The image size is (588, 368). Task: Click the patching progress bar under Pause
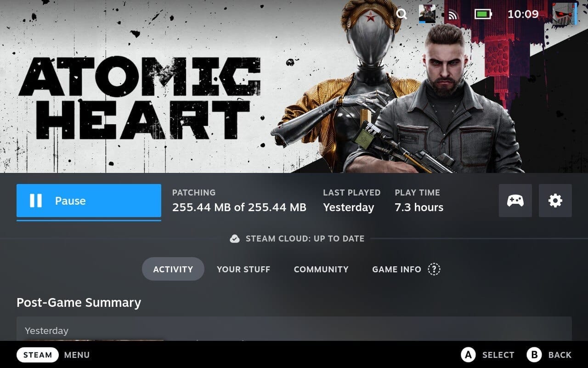(89, 220)
